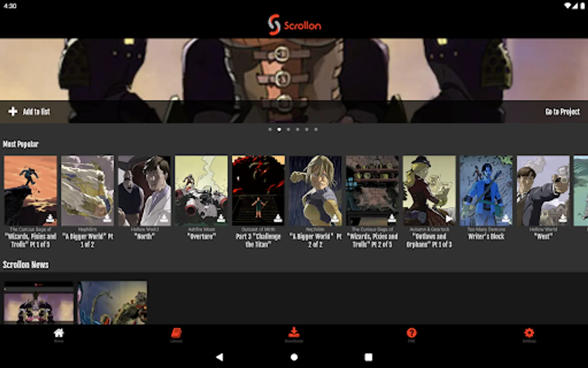Open the "Writer's Block" blue character cover
This screenshot has width=588, height=368.
point(486,191)
